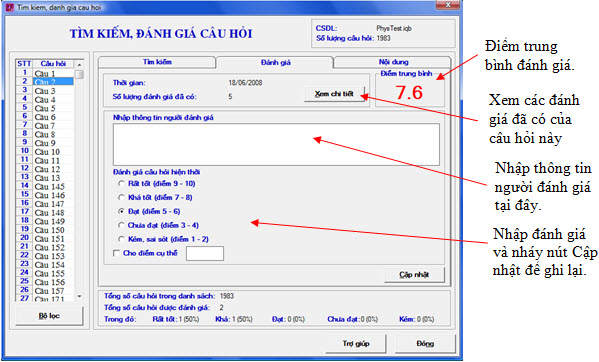Click the 'Xem chi tiết' button
599x362 pixels.
[x=334, y=94]
